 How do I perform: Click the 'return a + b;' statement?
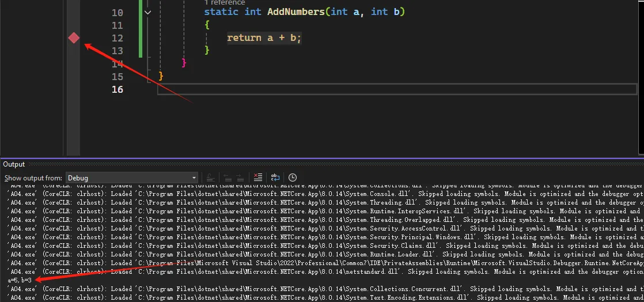point(264,38)
